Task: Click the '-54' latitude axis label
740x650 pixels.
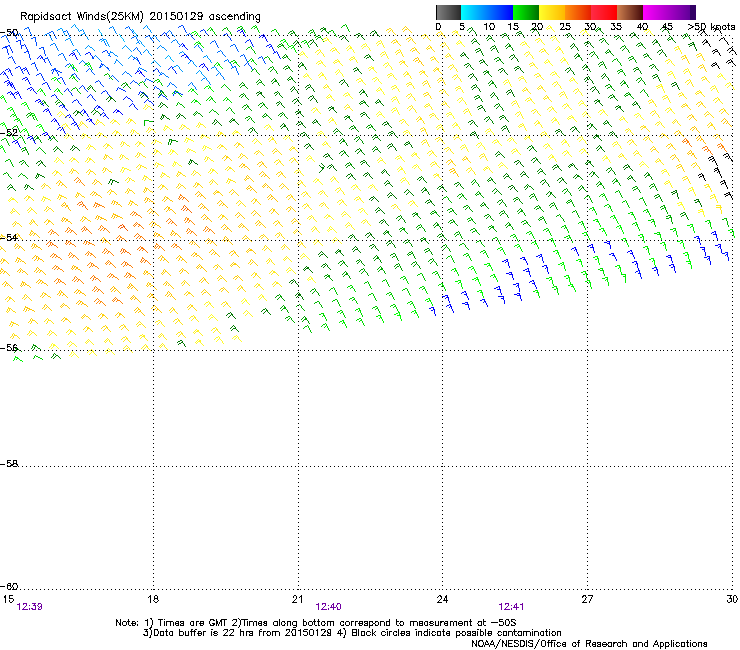Action: (9, 237)
